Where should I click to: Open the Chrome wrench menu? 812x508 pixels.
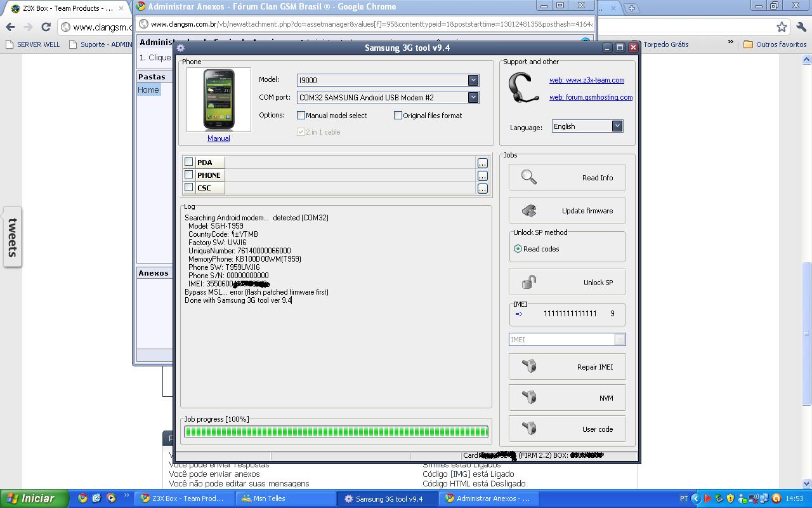(801, 27)
